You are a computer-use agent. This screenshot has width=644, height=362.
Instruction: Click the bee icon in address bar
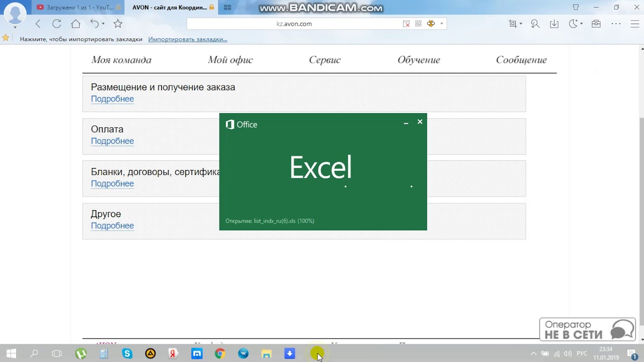431,24
